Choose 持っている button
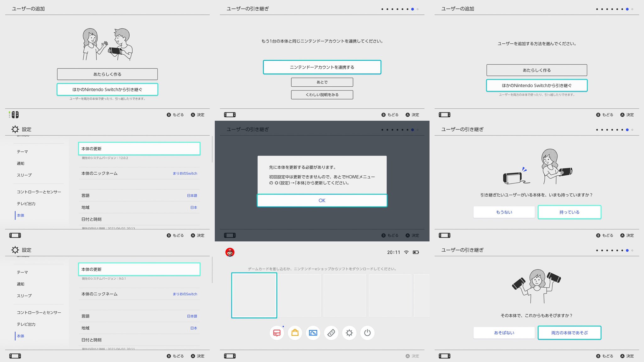The height and width of the screenshot is (362, 644). tap(569, 212)
